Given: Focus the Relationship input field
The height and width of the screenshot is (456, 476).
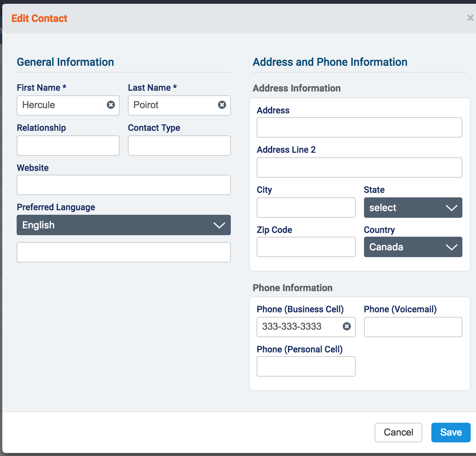Looking at the screenshot, I should pyautogui.click(x=68, y=146).
